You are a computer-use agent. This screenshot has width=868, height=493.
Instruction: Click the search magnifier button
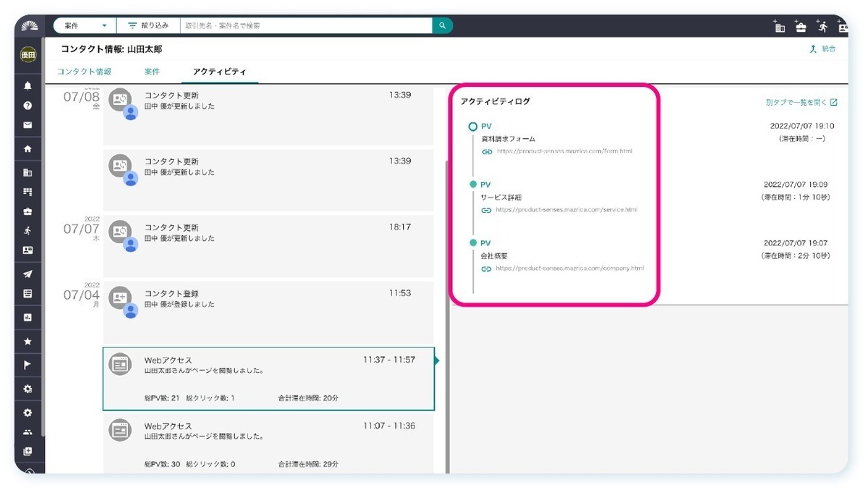coord(443,25)
